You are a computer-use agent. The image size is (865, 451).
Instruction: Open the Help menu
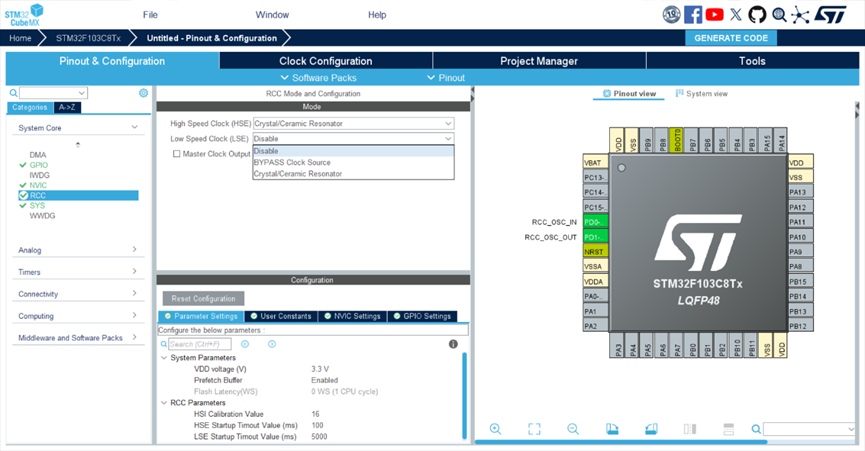point(377,15)
